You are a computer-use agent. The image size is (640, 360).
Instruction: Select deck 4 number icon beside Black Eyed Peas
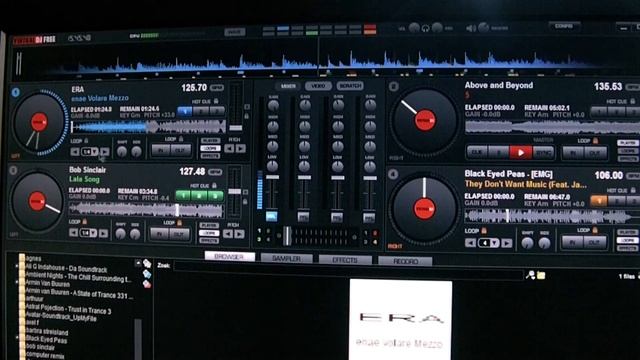[x=393, y=175]
